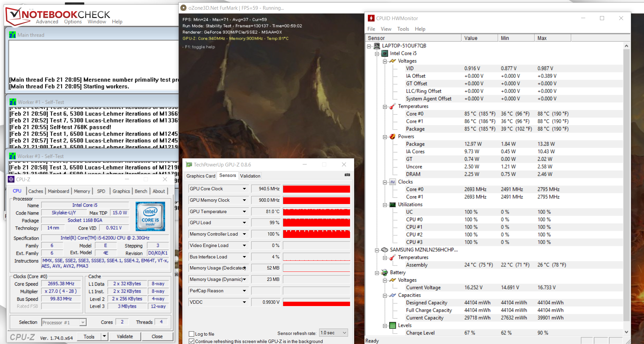Viewport: 644px width, 344px height.
Task: Enable the Log to file checkbox
Action: tap(191, 334)
